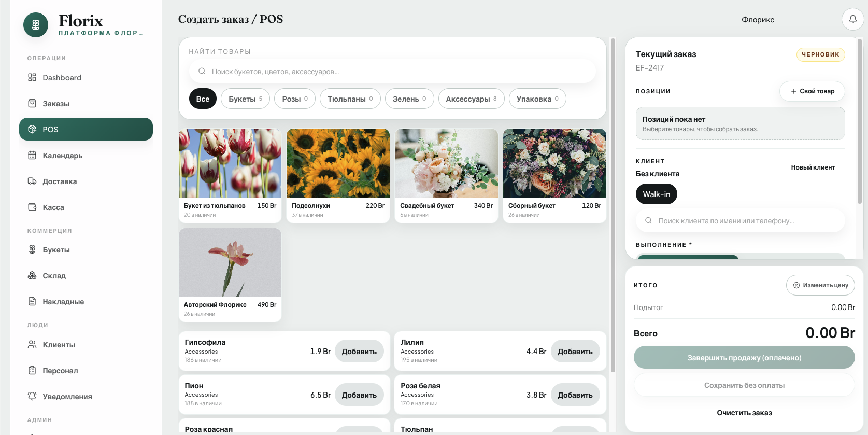The height and width of the screenshot is (435, 868).
Task: Click the magnifier icon in product search
Action: coord(202,71)
